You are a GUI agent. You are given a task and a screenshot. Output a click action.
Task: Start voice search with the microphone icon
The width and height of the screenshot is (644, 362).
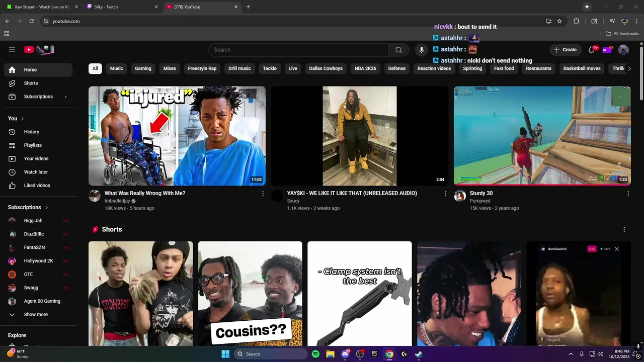[x=422, y=50]
